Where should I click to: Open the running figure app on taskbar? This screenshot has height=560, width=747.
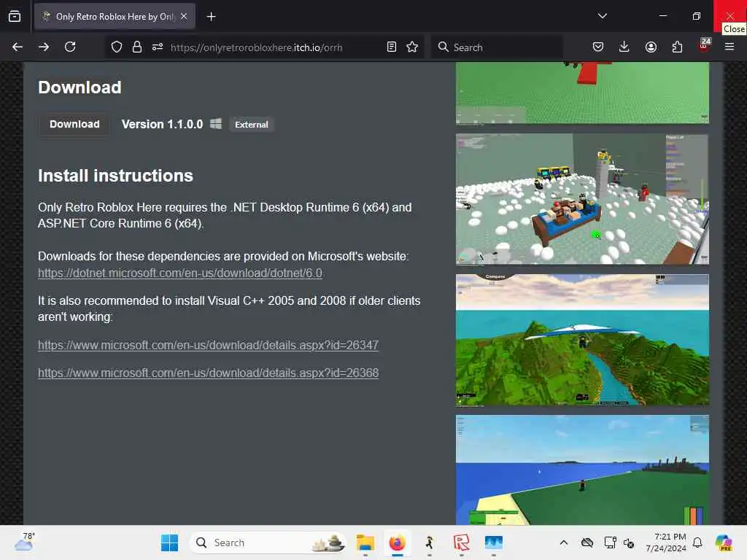[429, 542]
